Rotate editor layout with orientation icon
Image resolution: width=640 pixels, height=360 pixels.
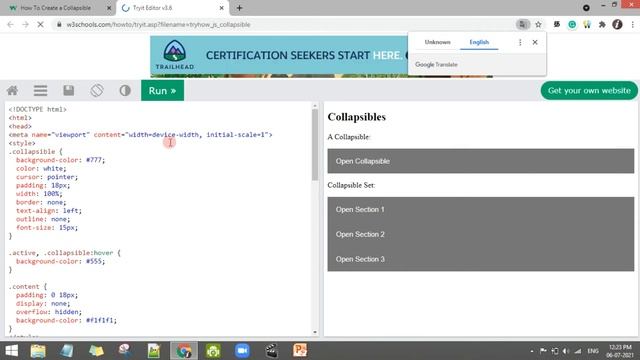coord(97,90)
